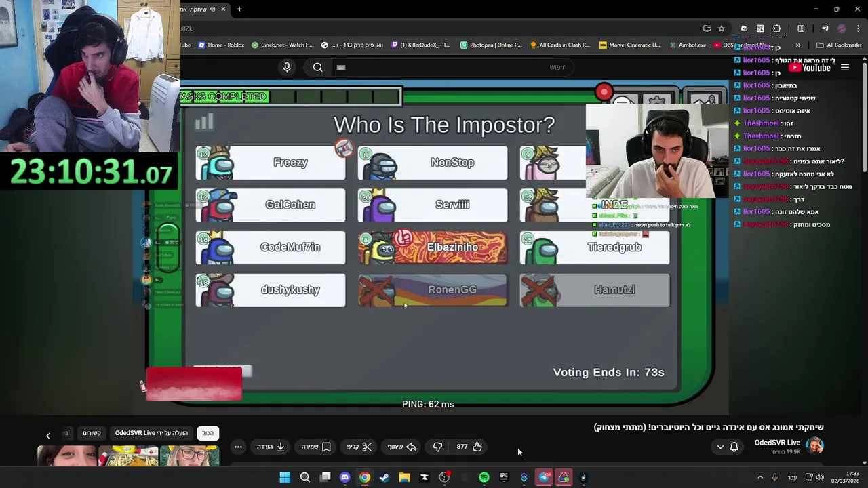Toggle tab mute via the speaker icon
This screenshot has height=488, width=868.
pos(212,9)
